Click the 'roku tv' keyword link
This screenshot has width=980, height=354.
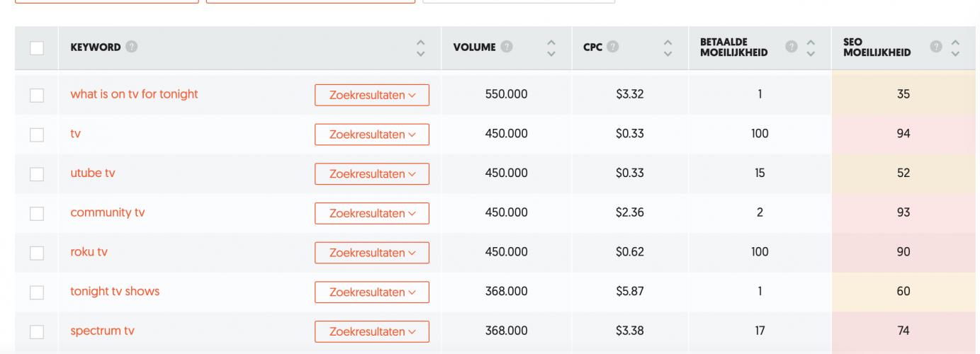[x=89, y=252]
